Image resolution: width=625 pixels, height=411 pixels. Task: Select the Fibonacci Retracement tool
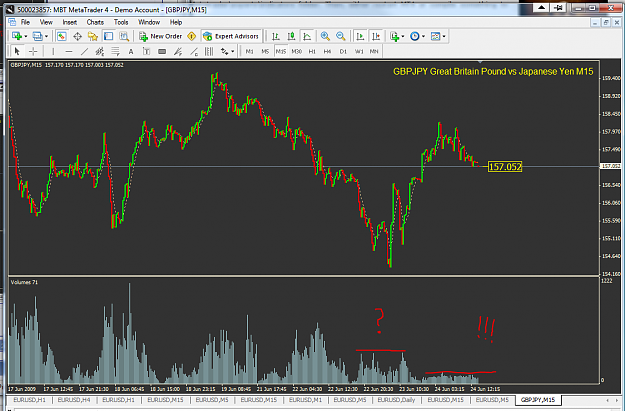pos(116,51)
